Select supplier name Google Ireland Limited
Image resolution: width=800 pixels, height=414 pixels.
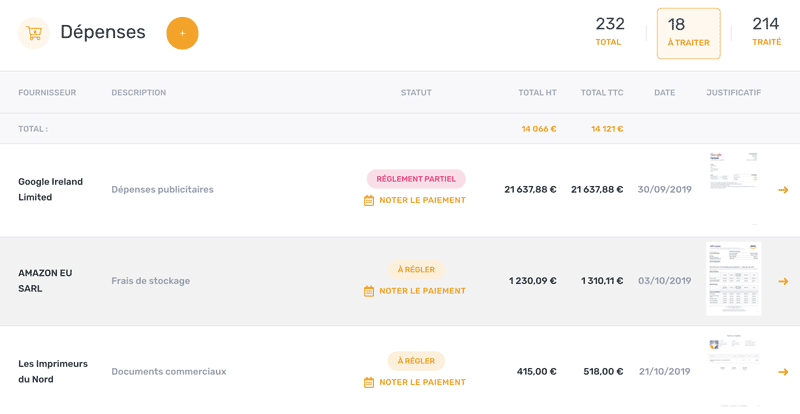51,189
